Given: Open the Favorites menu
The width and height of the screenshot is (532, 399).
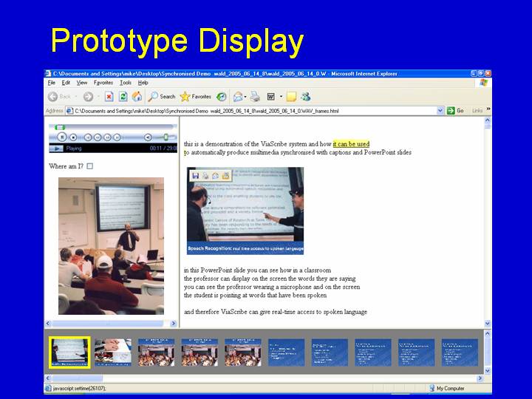Looking at the screenshot, I should [x=103, y=83].
